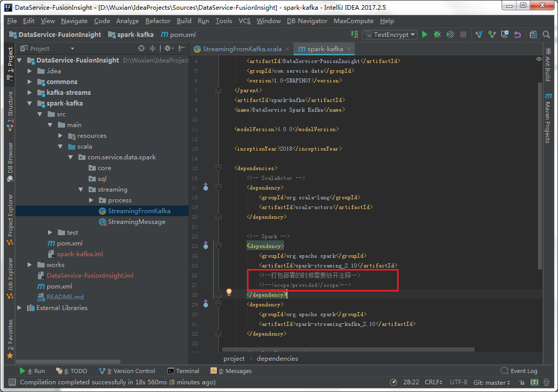Viewport: 558px width, 392px height.
Task: Click the Make Project build icon
Action: pos(355,34)
